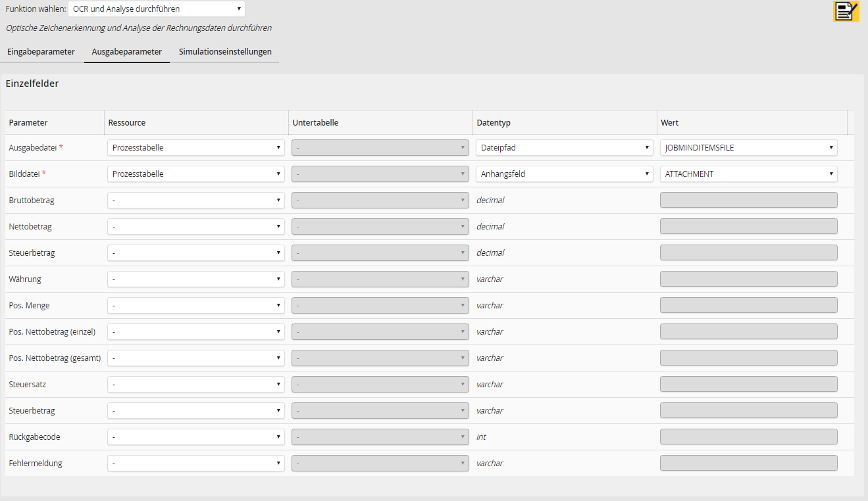The width and height of the screenshot is (868, 501).
Task: Switch to the Eingabeparameter tab
Action: pos(41,51)
